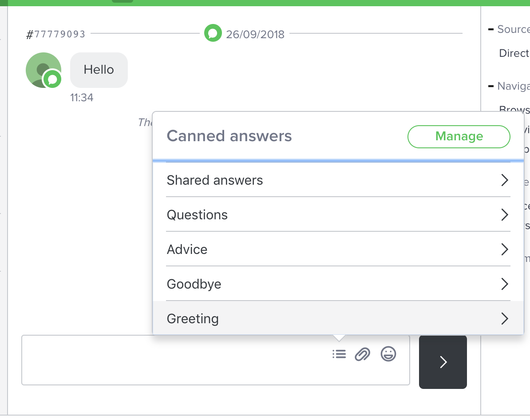
Task: Click the visitor avatar picture
Action: (x=41, y=68)
